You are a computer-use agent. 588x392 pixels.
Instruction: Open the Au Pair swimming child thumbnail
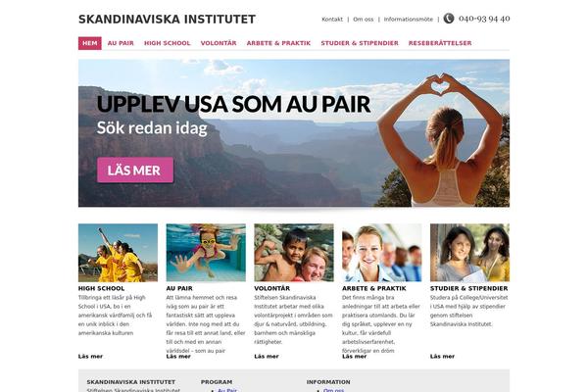point(206,253)
